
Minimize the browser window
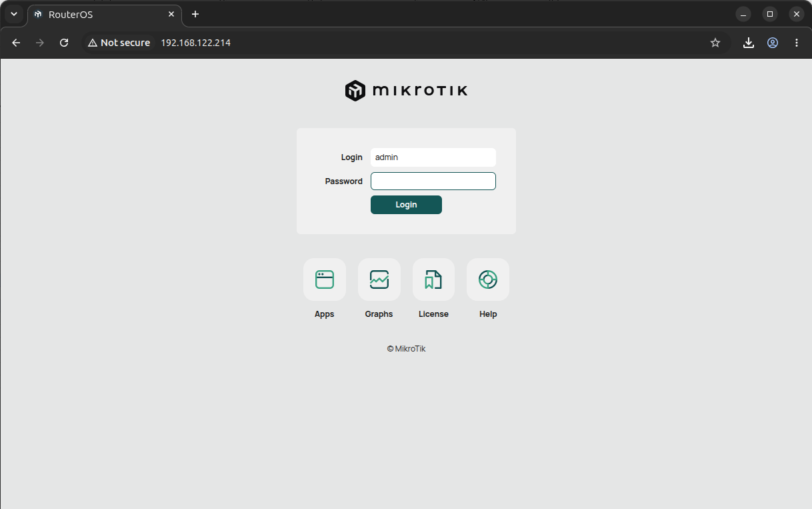pyautogui.click(x=743, y=14)
